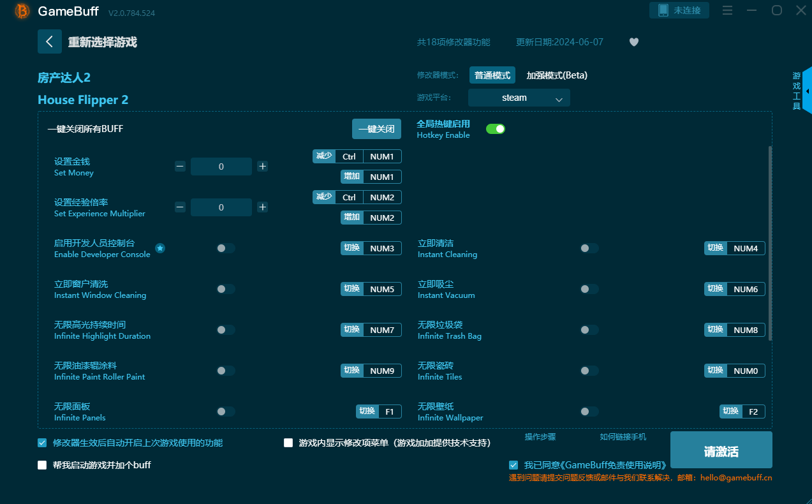Click F1 hotkey for Infinite Panels

pos(390,411)
